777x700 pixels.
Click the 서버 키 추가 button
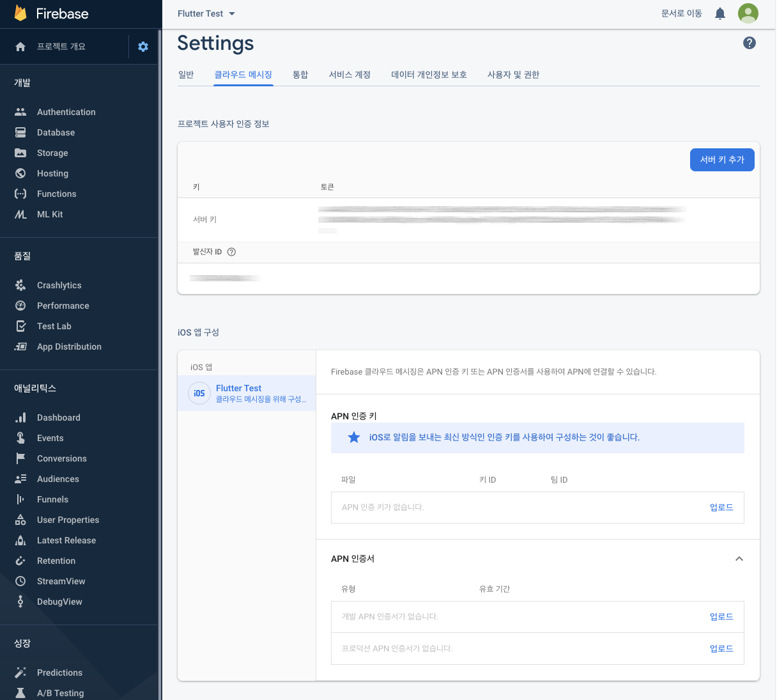[722, 160]
